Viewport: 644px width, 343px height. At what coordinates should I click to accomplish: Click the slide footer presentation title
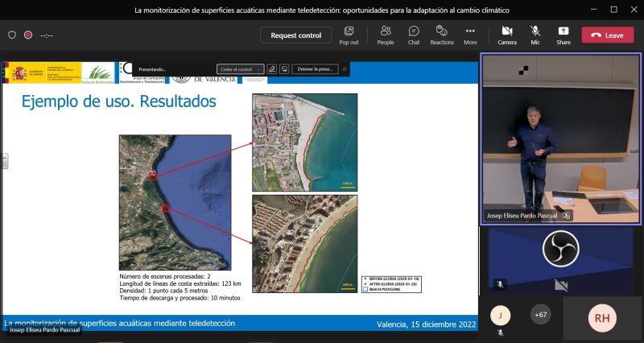tap(119, 324)
